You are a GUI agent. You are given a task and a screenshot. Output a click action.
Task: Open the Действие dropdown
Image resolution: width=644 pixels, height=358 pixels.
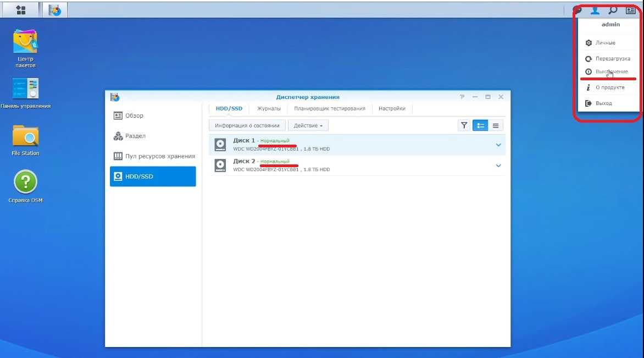click(308, 125)
